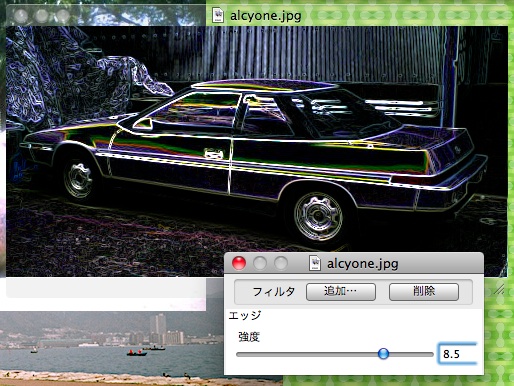Viewport: 514px width, 386px height.
Task: Minimize the filter panel window
Action: pyautogui.click(x=260, y=263)
